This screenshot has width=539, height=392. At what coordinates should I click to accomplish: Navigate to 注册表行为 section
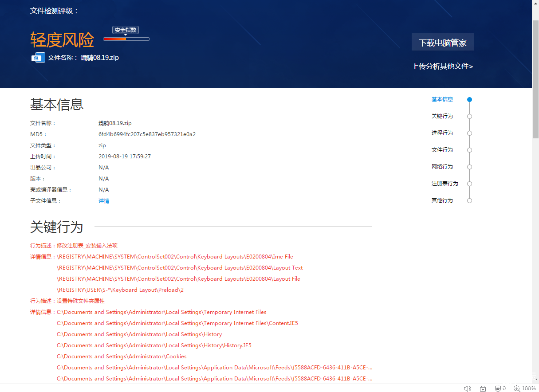[x=445, y=184]
